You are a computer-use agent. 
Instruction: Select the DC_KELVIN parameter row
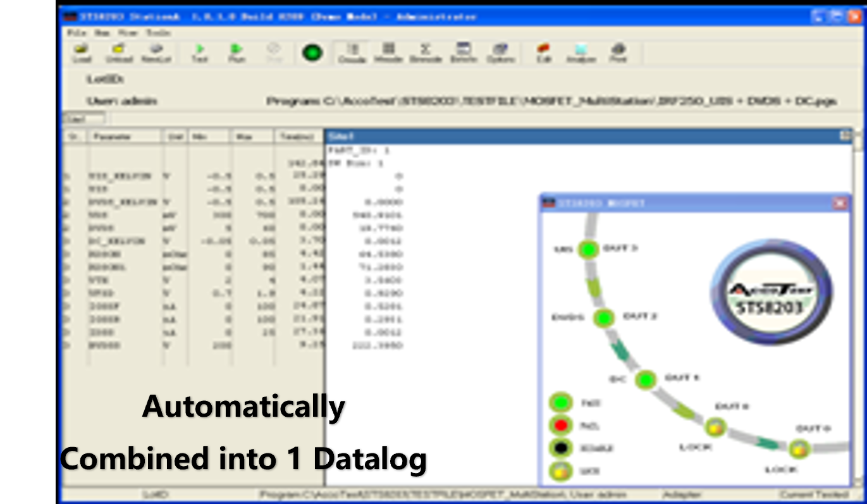point(193,241)
